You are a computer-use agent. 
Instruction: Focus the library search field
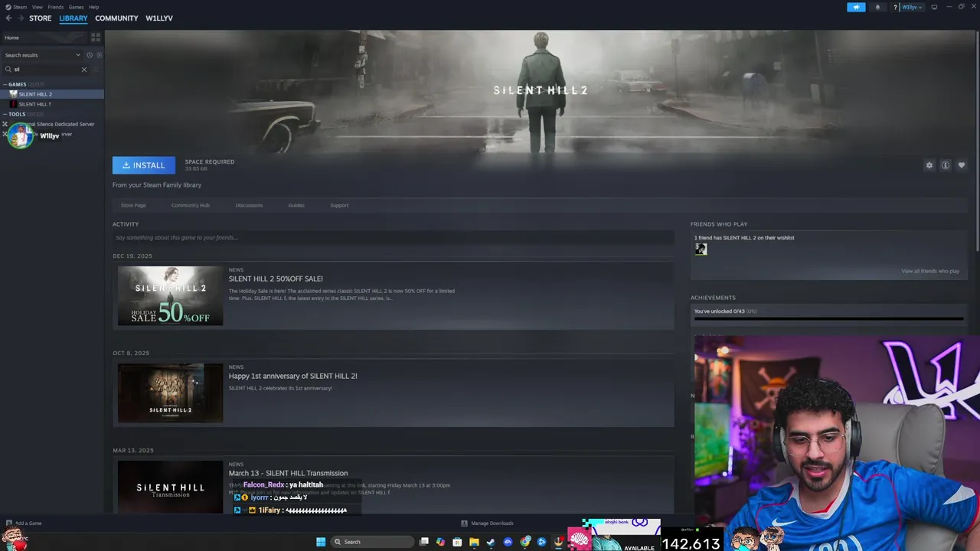click(46, 70)
